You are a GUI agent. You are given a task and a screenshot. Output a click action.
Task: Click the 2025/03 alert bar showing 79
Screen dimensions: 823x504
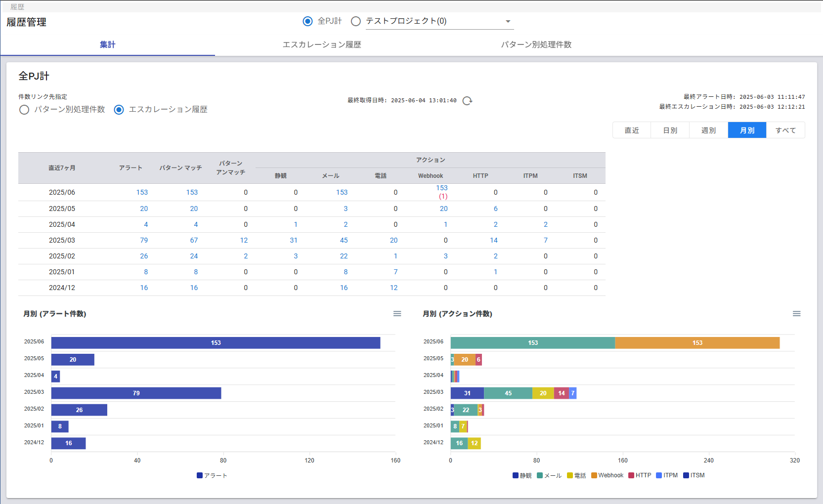(136, 393)
